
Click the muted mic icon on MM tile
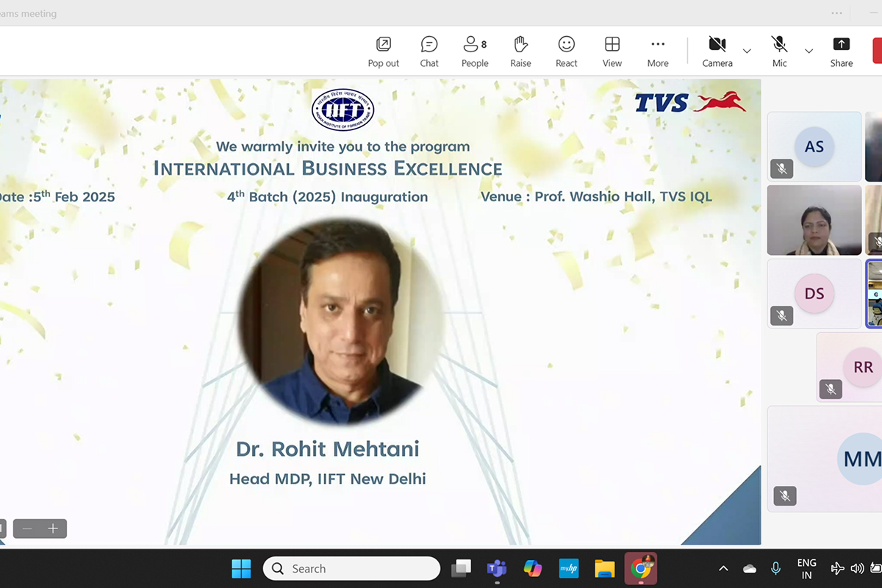[785, 496]
